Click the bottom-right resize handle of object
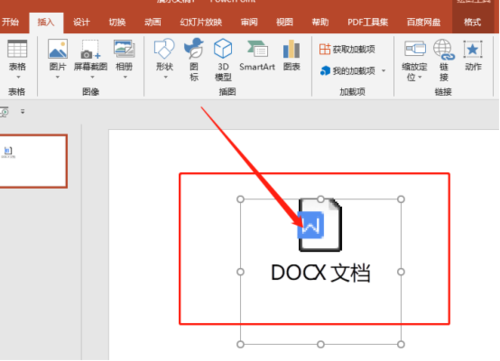This screenshot has width=500, height=361. [x=401, y=344]
